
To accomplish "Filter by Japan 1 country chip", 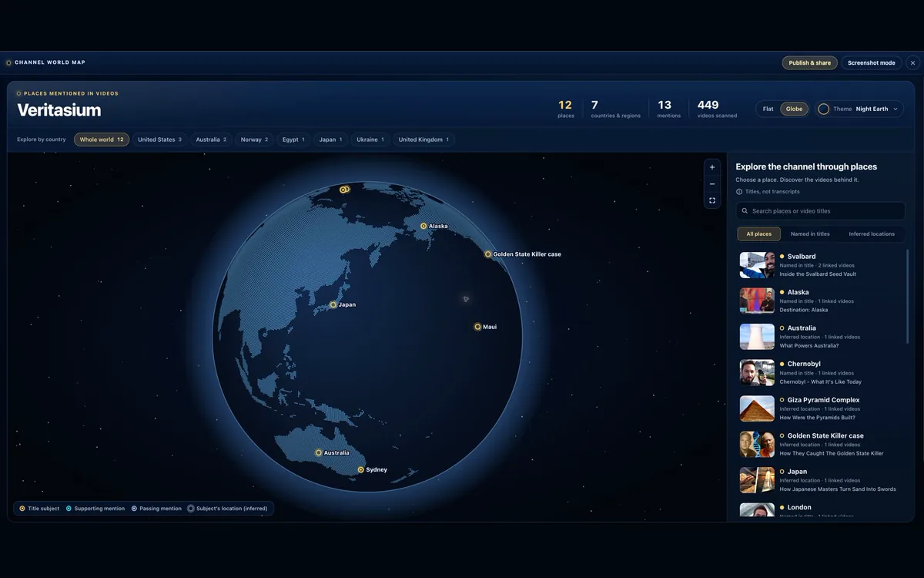I will [330, 139].
